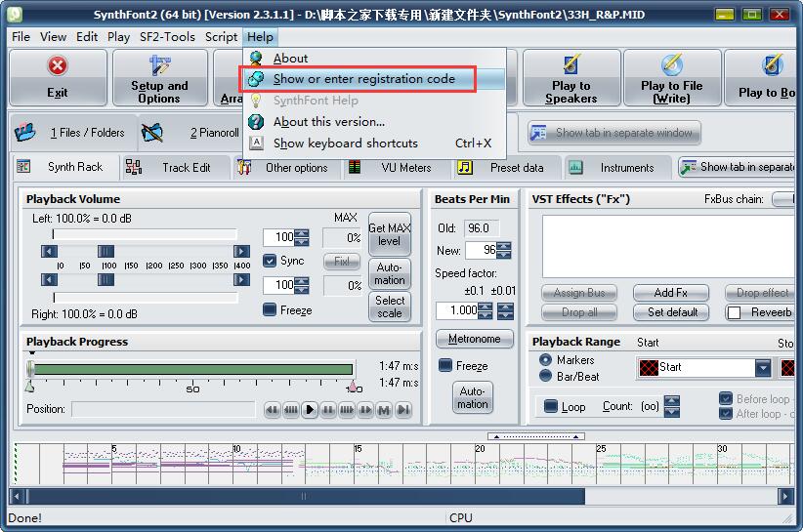Screen dimensions: 803x532
Task: Click the Preset data note icon
Action: (464, 167)
